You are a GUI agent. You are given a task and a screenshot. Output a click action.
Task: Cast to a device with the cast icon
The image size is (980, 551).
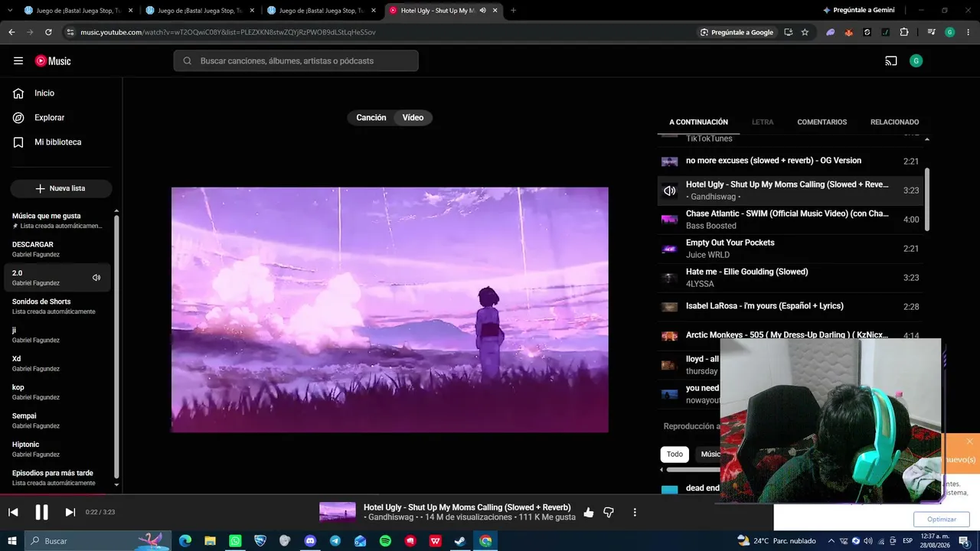(891, 61)
